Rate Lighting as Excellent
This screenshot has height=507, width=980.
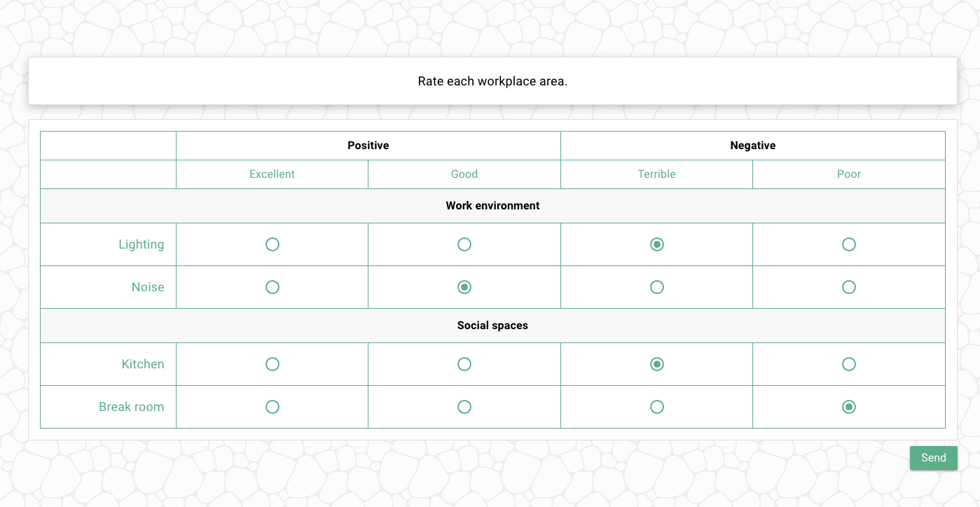pos(272,244)
